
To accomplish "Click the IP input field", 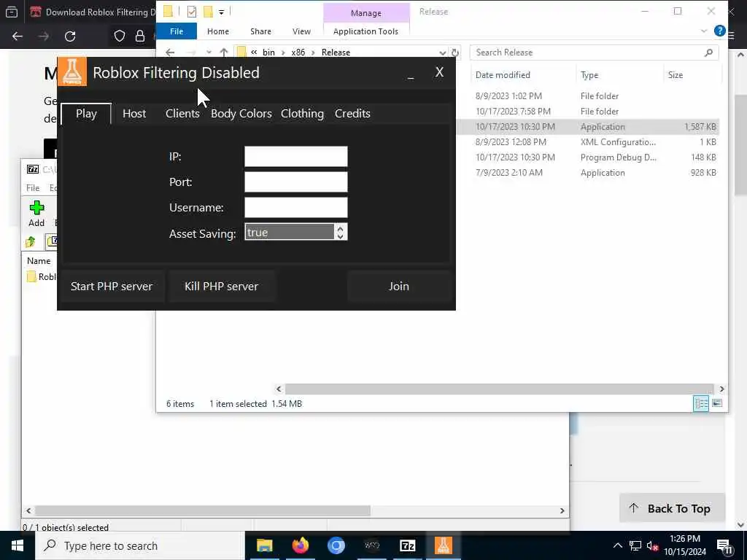I will 296,157.
